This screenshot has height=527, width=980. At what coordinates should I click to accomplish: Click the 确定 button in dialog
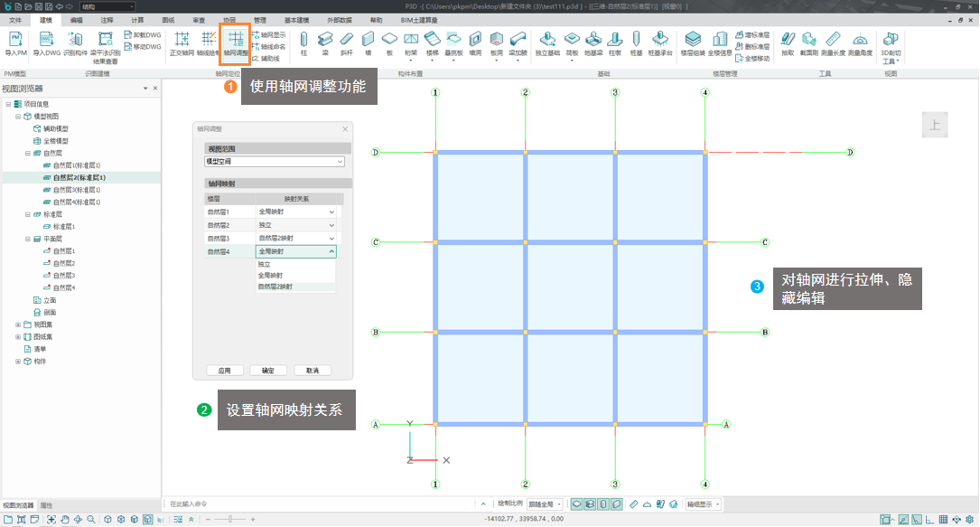268,371
